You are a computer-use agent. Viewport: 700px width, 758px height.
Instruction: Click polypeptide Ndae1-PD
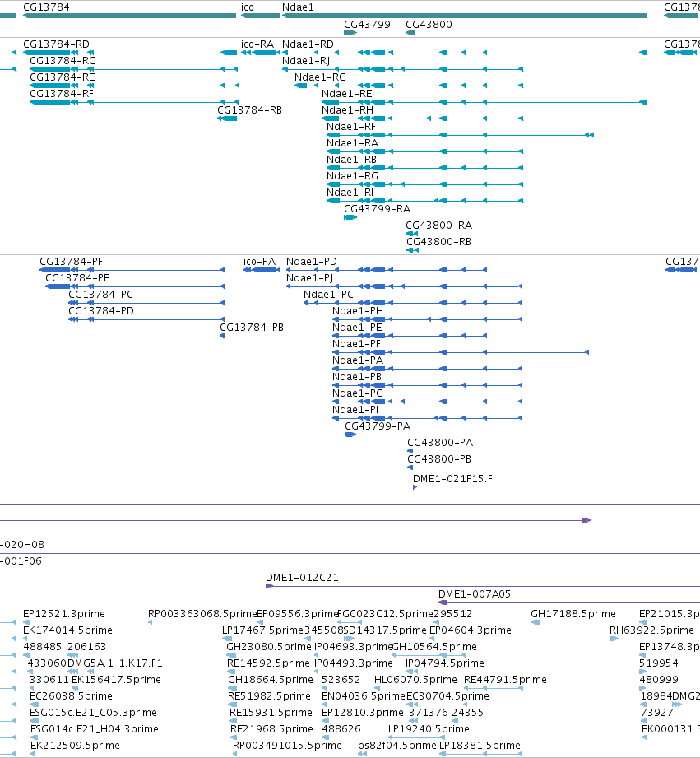(x=312, y=262)
